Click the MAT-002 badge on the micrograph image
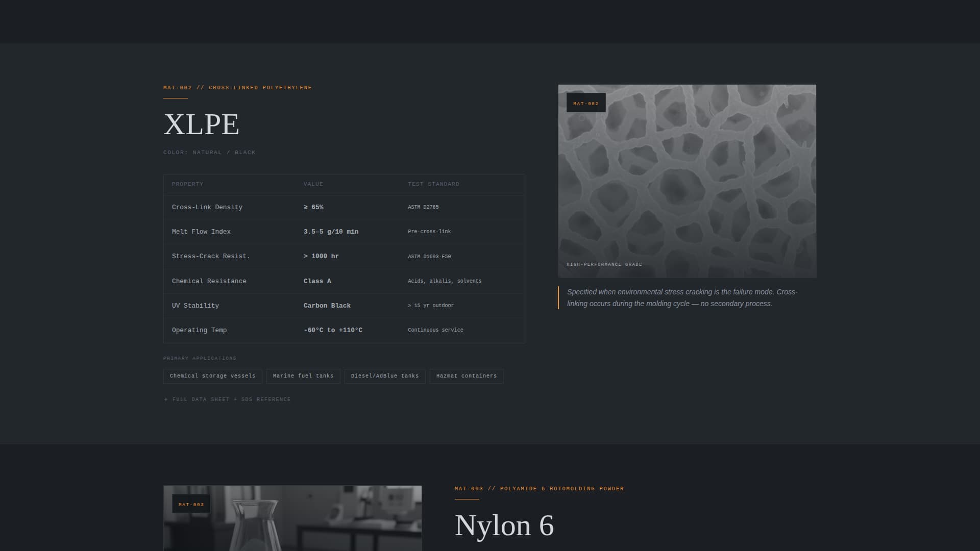980x551 pixels. (x=585, y=103)
